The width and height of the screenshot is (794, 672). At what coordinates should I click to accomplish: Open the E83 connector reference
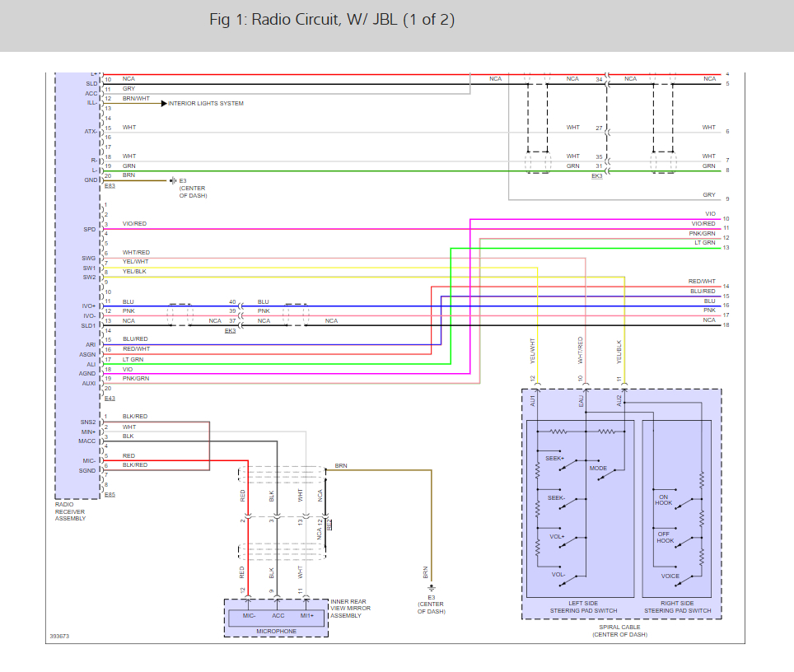[x=110, y=187]
